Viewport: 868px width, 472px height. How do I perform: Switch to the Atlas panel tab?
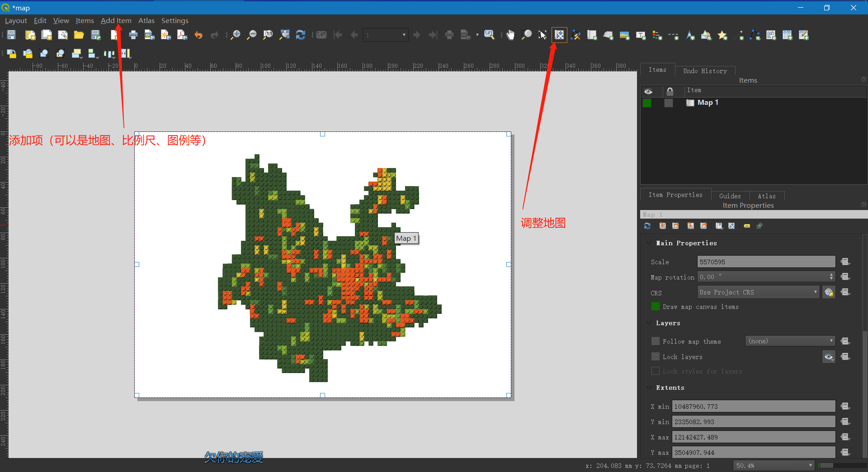(767, 196)
